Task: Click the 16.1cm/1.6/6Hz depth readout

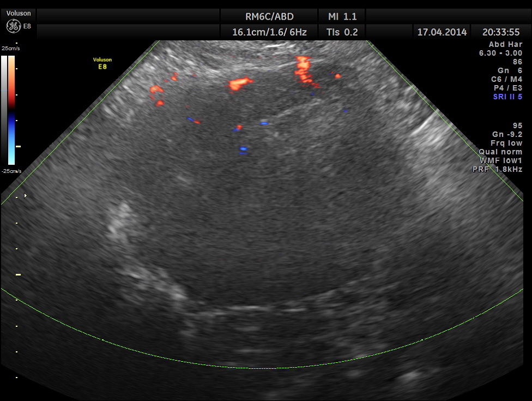Action: (269, 32)
